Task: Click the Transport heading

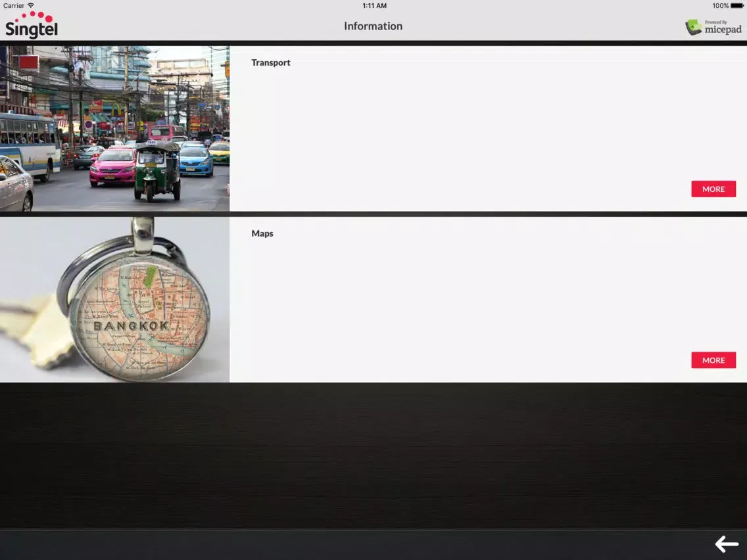Action: click(x=271, y=63)
